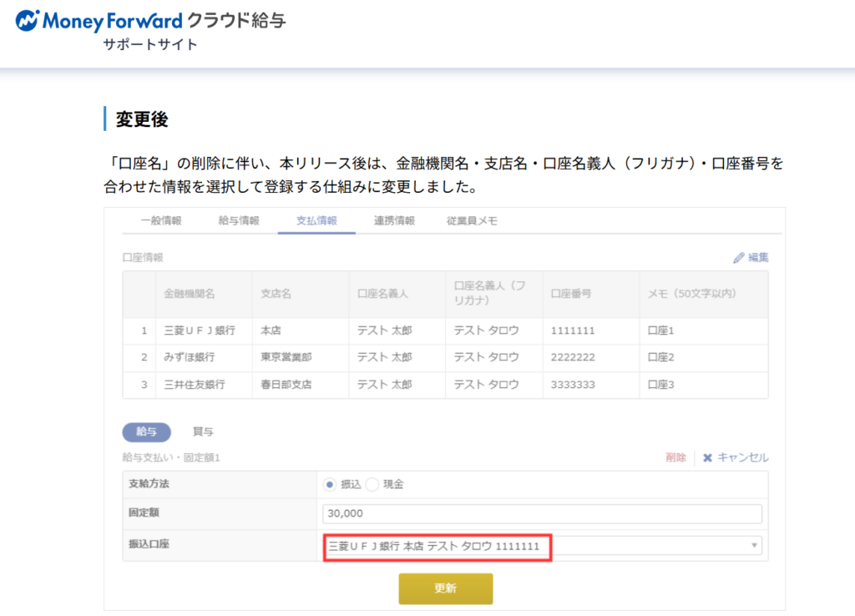
Task: Click the X icon beside キャンセル
Action: [710, 457]
